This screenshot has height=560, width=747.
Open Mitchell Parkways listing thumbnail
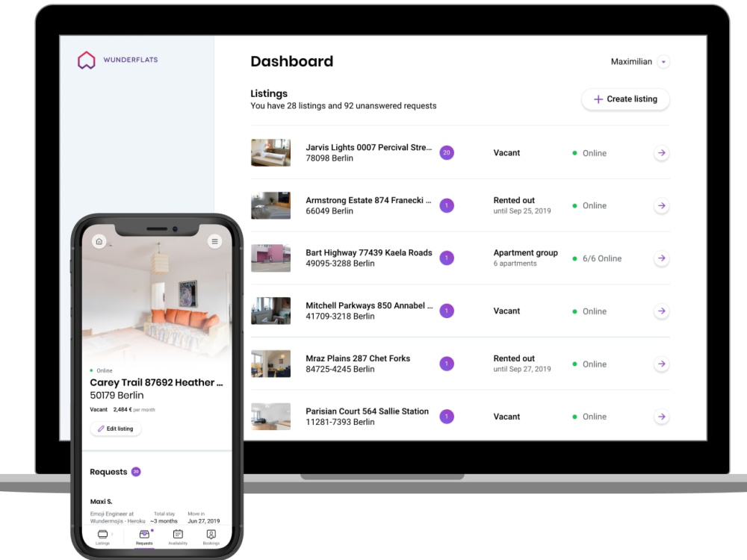(x=270, y=311)
